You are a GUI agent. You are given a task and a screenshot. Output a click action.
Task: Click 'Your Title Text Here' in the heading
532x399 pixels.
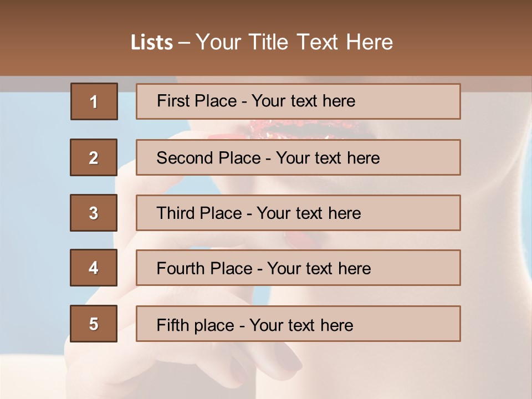click(x=294, y=42)
